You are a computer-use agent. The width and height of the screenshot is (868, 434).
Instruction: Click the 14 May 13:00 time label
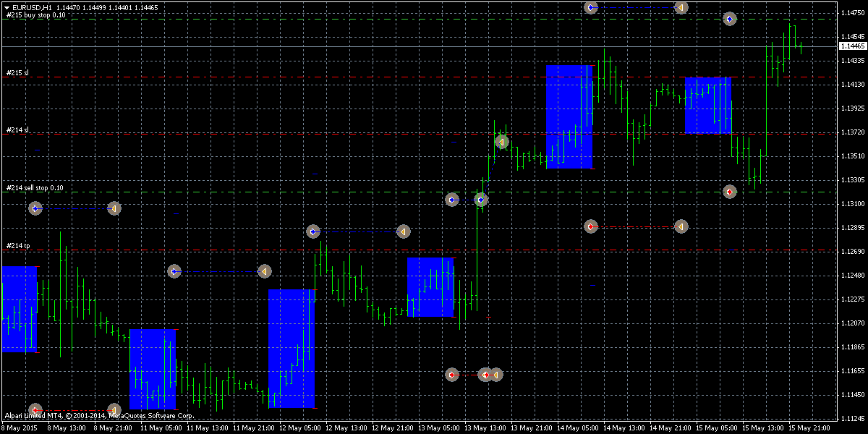pos(624,427)
